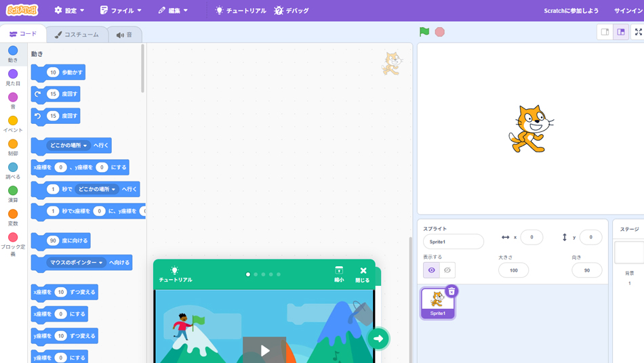Click the ステージ backdrop thumbnail
Screen dimensions: 644x363
[629, 252]
